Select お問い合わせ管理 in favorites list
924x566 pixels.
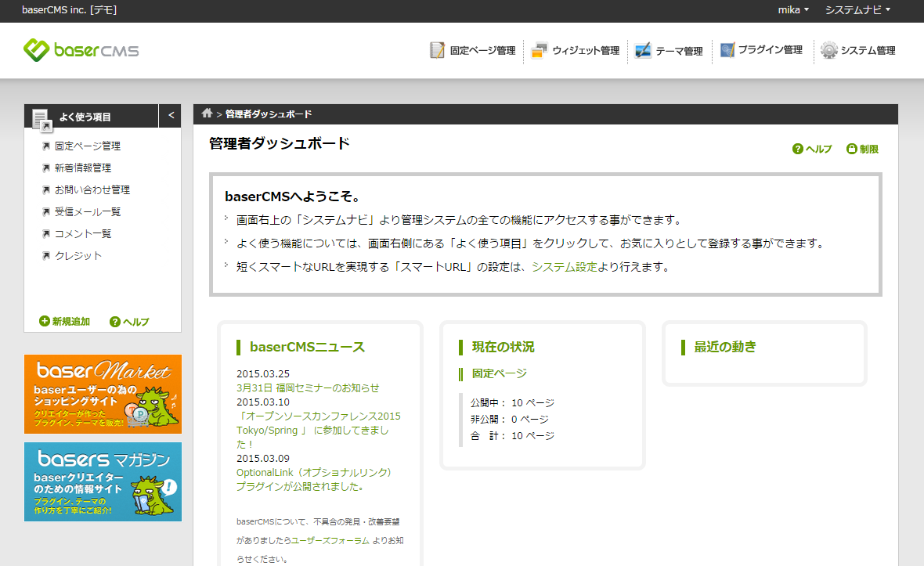point(92,189)
